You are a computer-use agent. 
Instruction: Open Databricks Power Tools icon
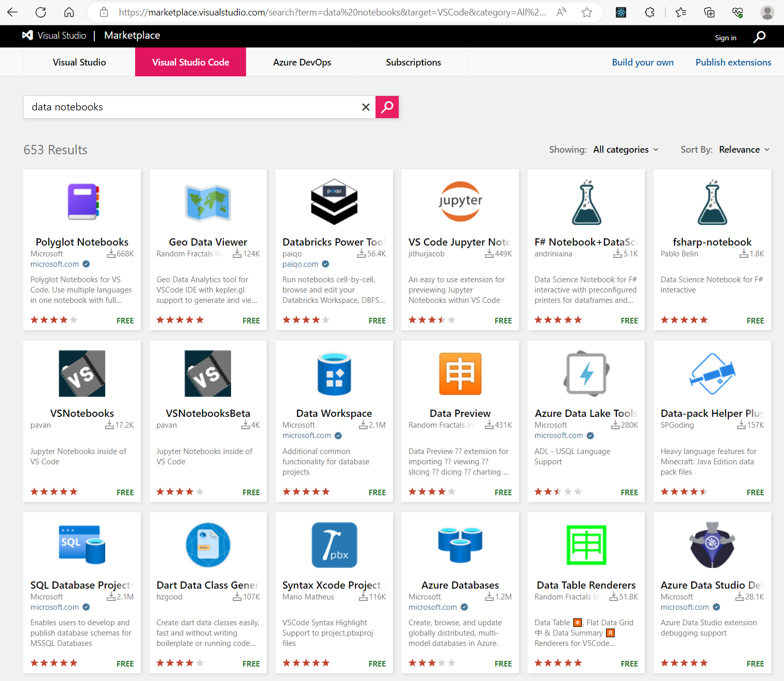[334, 202]
